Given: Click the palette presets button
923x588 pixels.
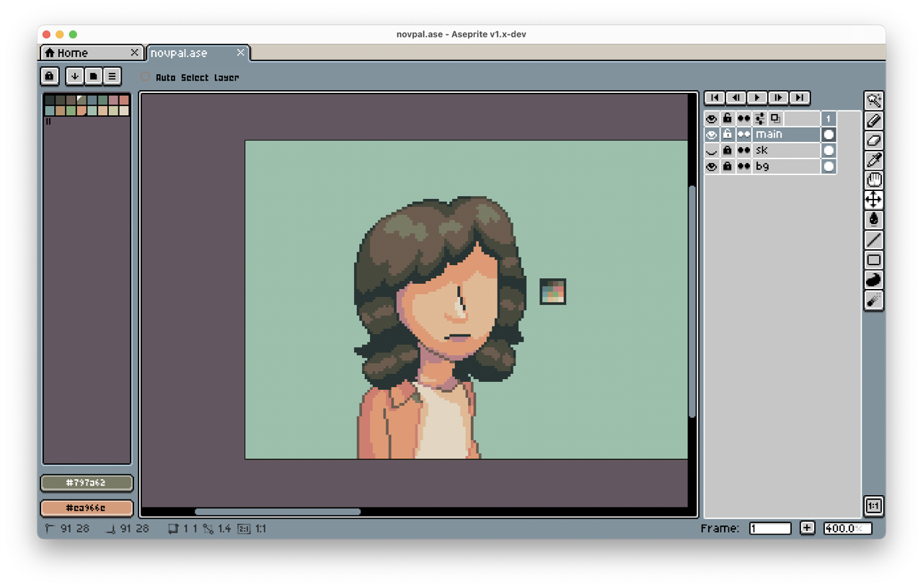Looking at the screenshot, I should pyautogui.click(x=93, y=76).
